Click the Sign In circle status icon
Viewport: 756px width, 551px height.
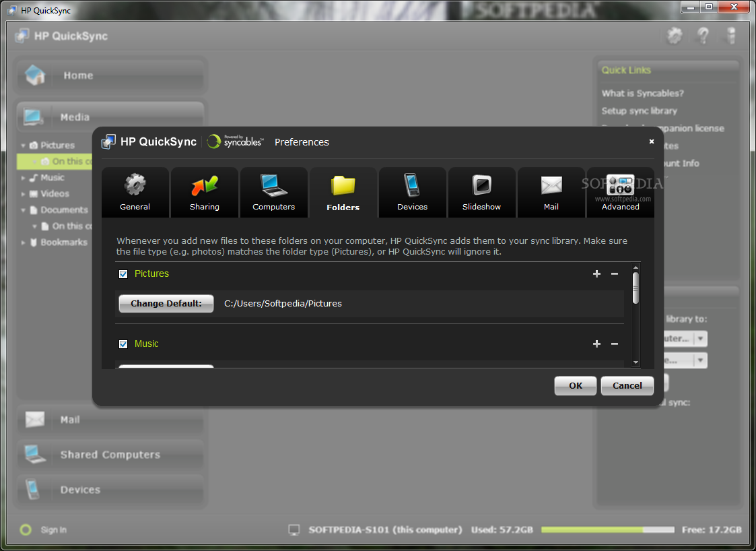[x=26, y=529]
